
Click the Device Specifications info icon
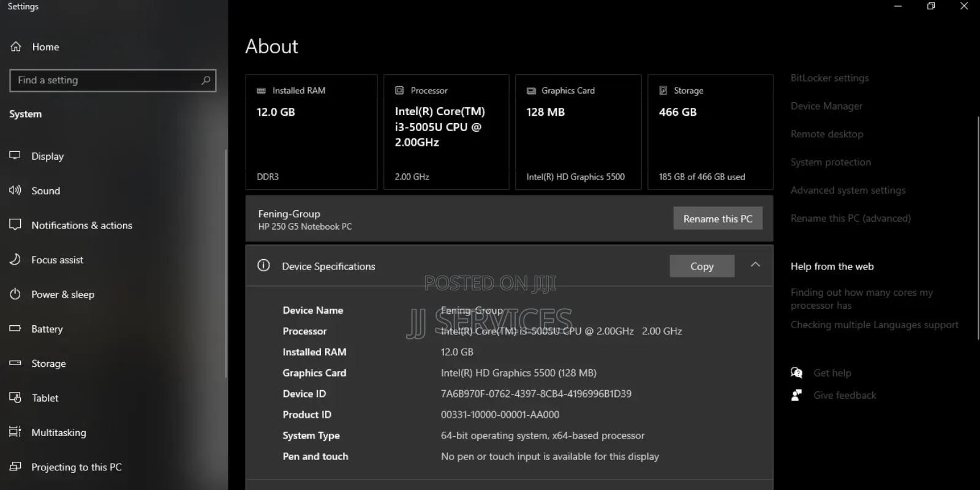(x=263, y=265)
